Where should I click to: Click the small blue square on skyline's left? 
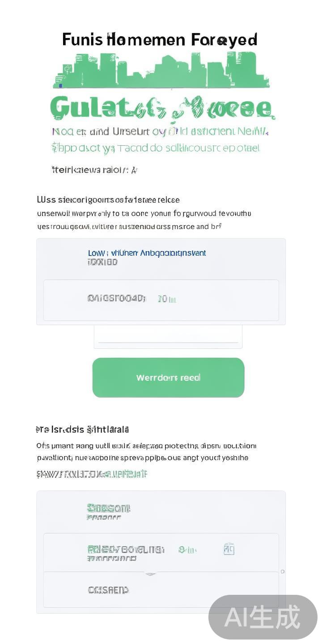pos(61,85)
